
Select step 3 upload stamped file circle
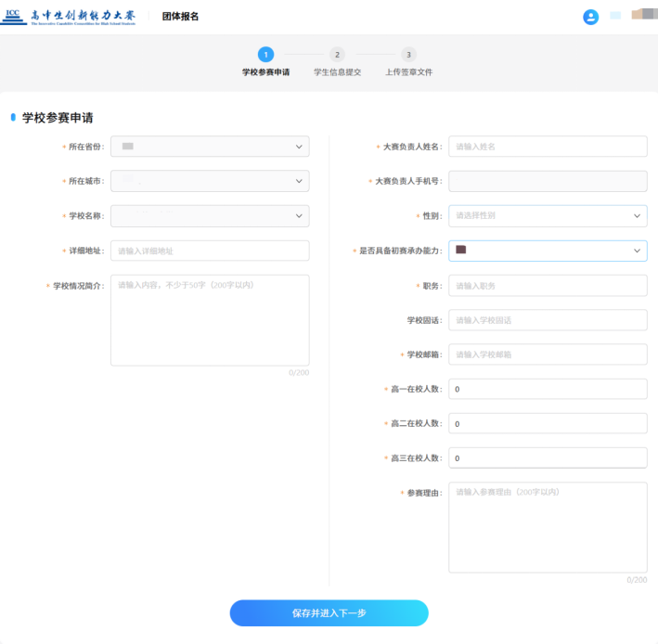point(408,55)
